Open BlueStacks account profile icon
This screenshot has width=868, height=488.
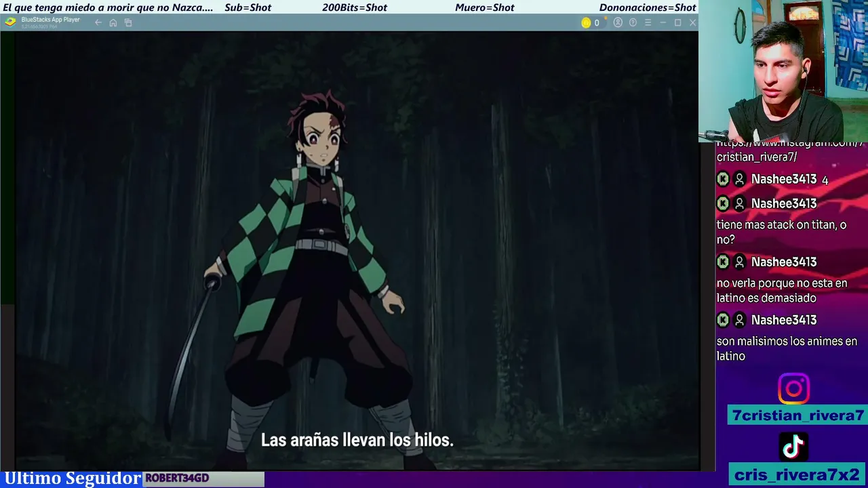tap(618, 22)
